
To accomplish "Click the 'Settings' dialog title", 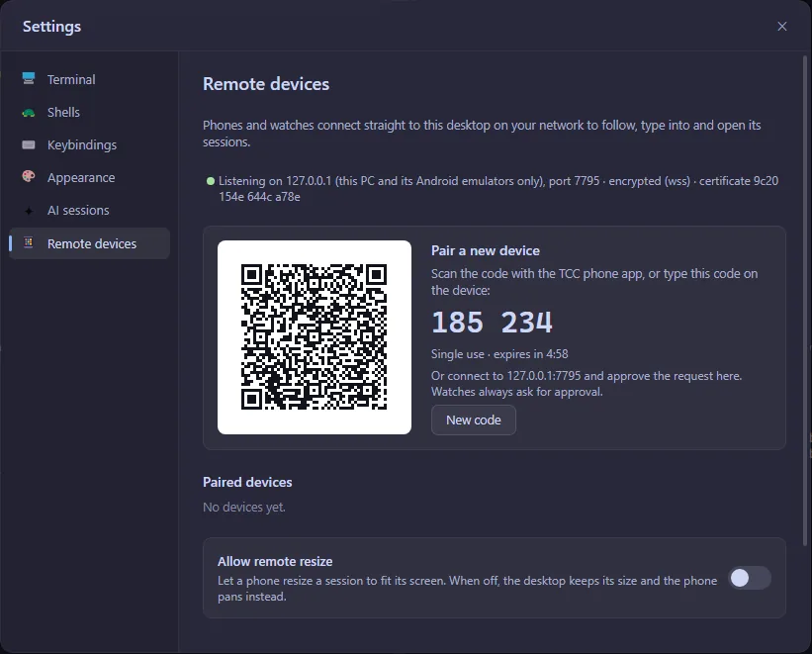I will 51,27.
